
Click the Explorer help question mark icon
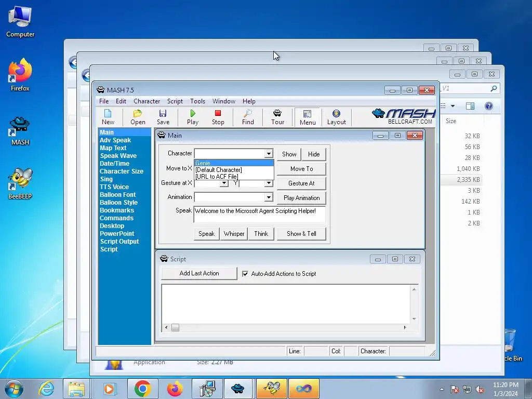[488, 106]
